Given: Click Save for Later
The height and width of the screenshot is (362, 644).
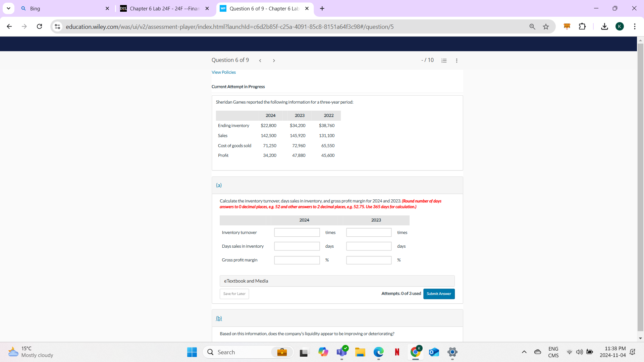Looking at the screenshot, I should (234, 294).
